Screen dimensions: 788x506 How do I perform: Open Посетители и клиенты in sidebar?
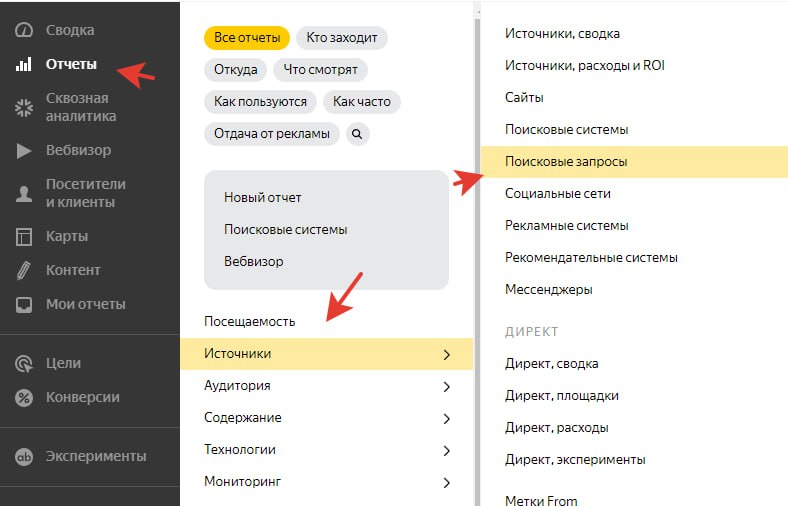point(85,193)
